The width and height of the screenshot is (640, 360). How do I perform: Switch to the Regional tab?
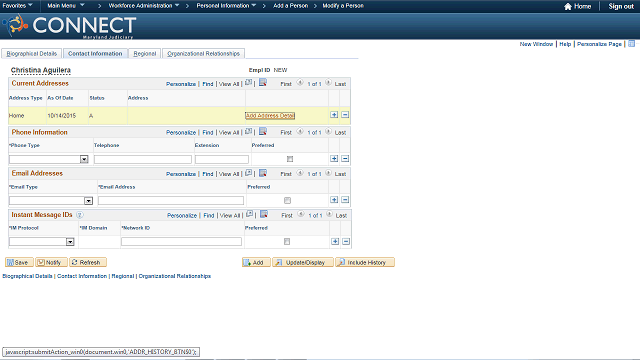[145, 53]
